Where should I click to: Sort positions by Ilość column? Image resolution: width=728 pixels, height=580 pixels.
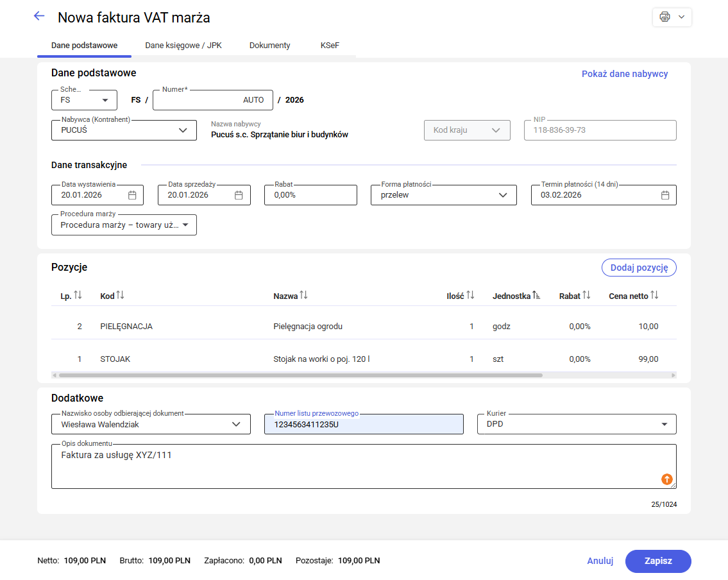pyautogui.click(x=470, y=295)
